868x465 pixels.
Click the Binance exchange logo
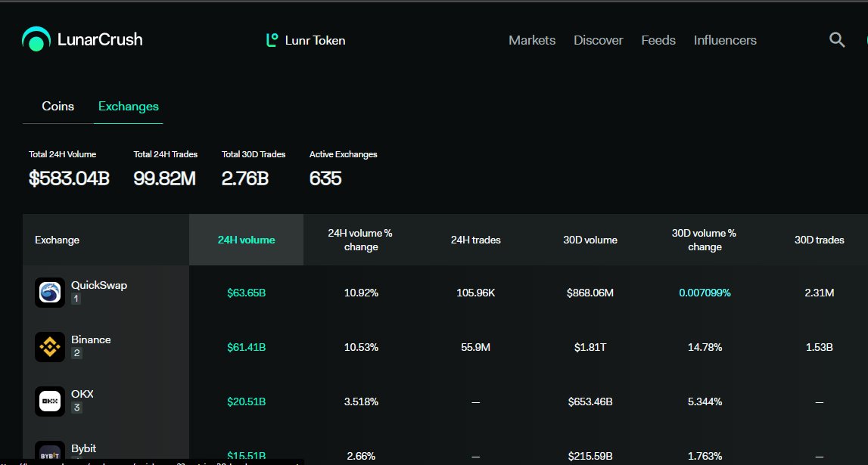click(x=50, y=347)
